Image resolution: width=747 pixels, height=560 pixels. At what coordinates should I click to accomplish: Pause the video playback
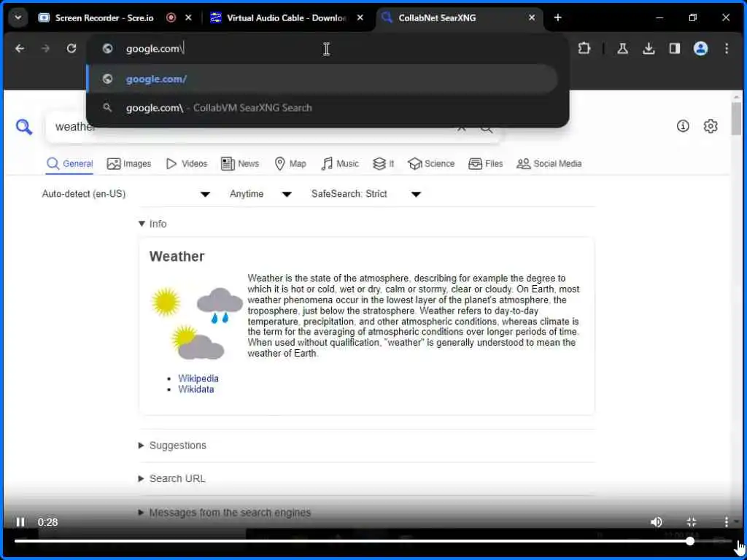[x=20, y=522]
